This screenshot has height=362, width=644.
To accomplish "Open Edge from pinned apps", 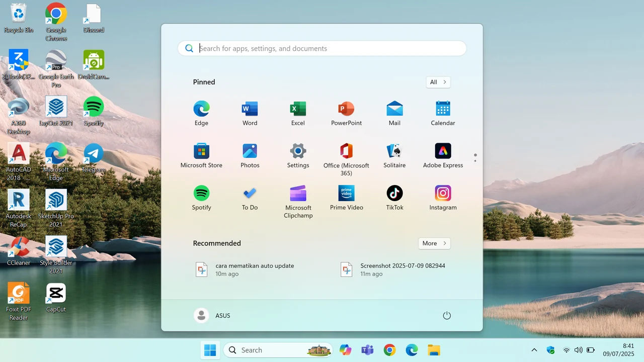I will tap(201, 114).
